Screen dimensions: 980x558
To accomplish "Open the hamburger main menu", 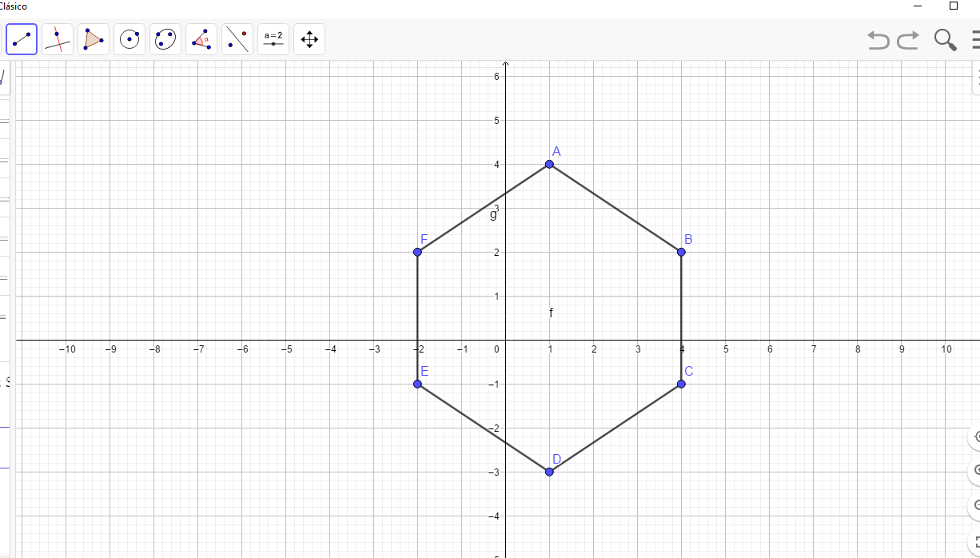I will pyautogui.click(x=975, y=39).
